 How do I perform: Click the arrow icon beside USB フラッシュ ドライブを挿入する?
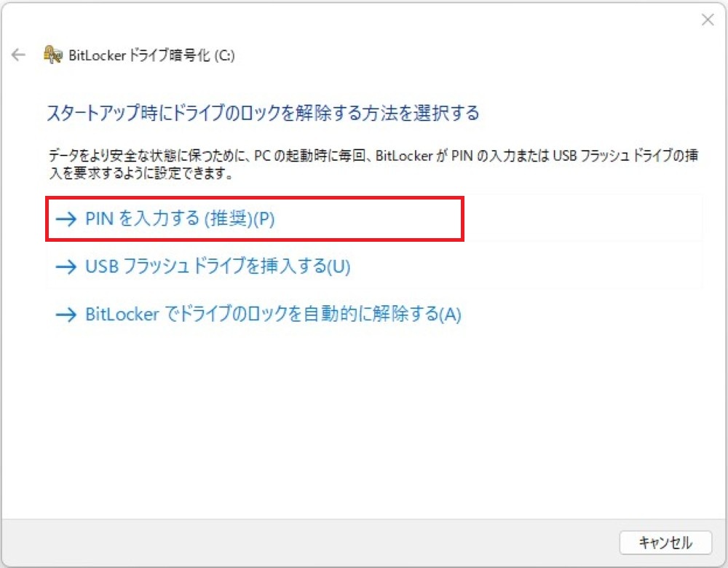pos(66,267)
